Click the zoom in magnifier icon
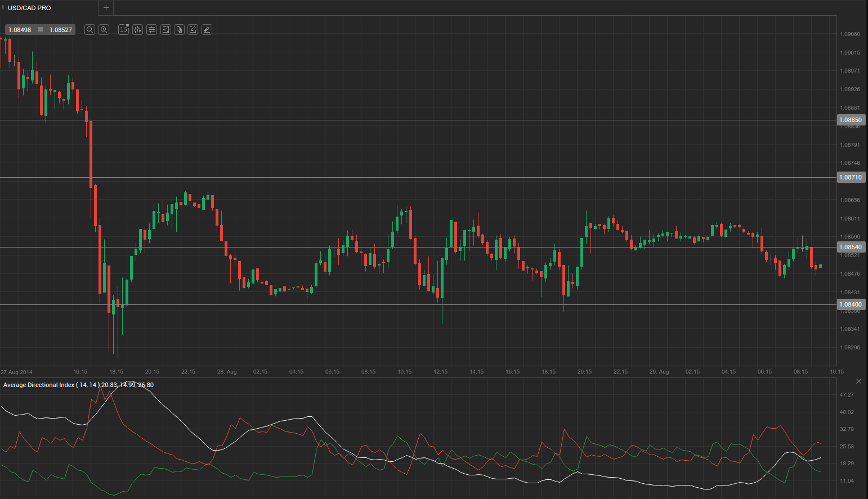This screenshot has height=499, width=868. pyautogui.click(x=104, y=30)
